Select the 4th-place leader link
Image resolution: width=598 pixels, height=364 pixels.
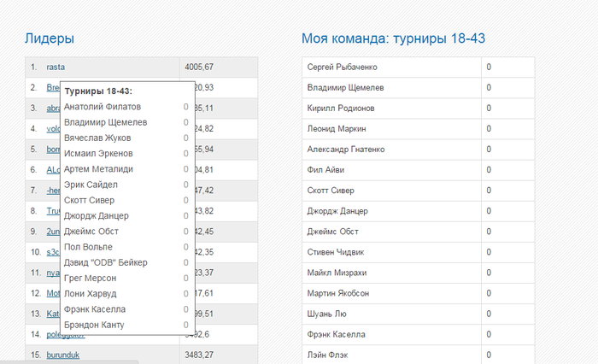coord(52,129)
